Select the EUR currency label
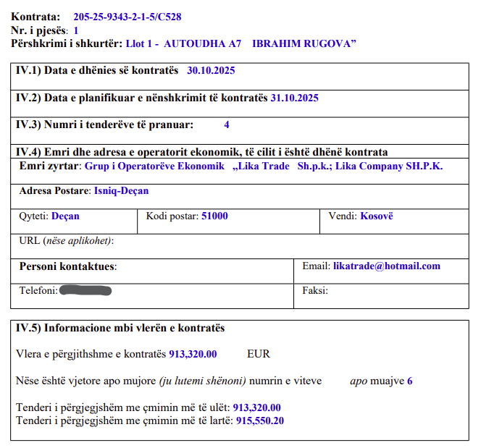This screenshot has width=502, height=448. (x=259, y=354)
